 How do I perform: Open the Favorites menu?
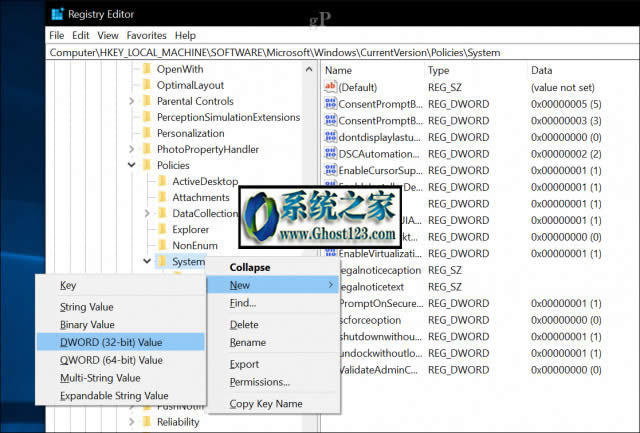point(146,35)
